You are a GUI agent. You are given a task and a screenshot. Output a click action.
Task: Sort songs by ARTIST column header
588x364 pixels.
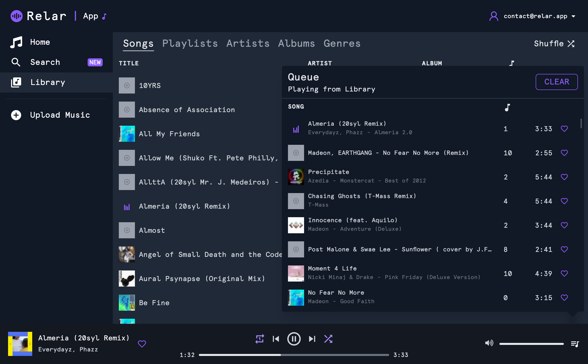coord(320,63)
